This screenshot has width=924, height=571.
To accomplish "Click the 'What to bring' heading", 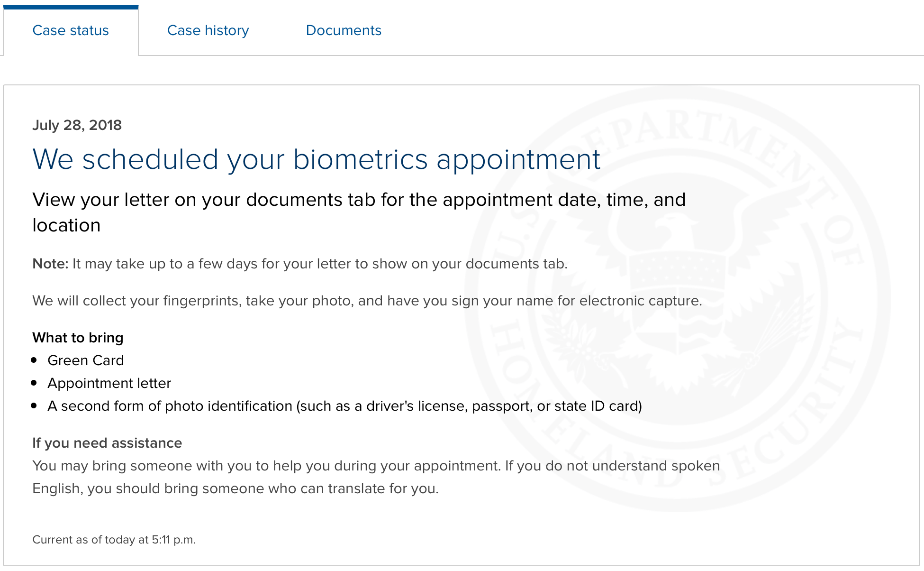I will click(78, 338).
